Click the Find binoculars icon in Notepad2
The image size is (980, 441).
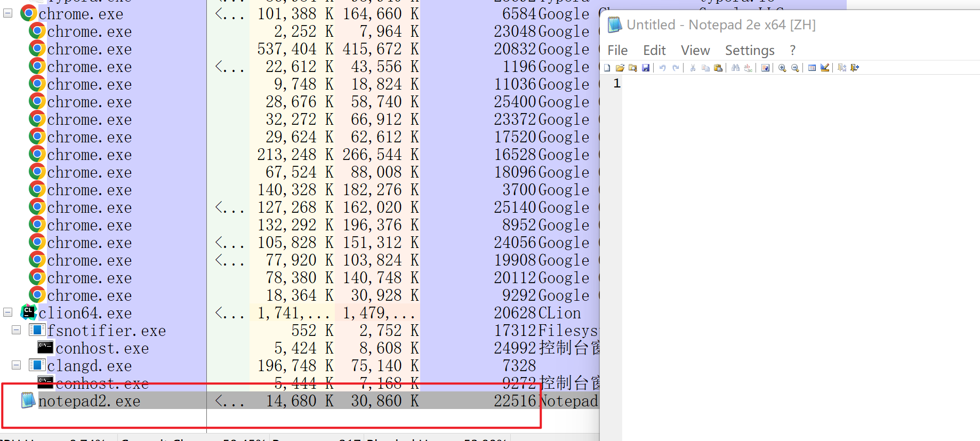coord(735,68)
